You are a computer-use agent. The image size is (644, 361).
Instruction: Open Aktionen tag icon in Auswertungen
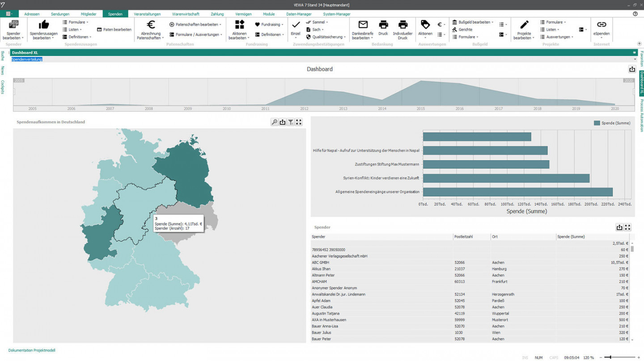[x=425, y=25]
